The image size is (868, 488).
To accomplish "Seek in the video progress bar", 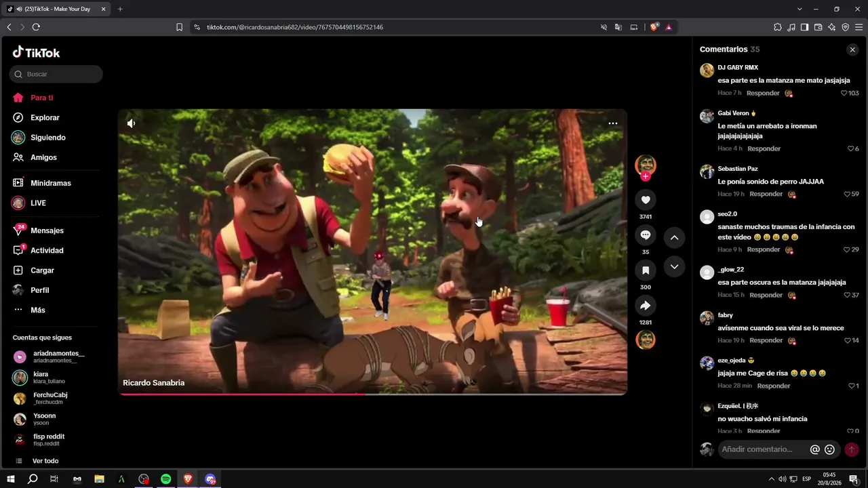I will pyautogui.click(x=372, y=394).
